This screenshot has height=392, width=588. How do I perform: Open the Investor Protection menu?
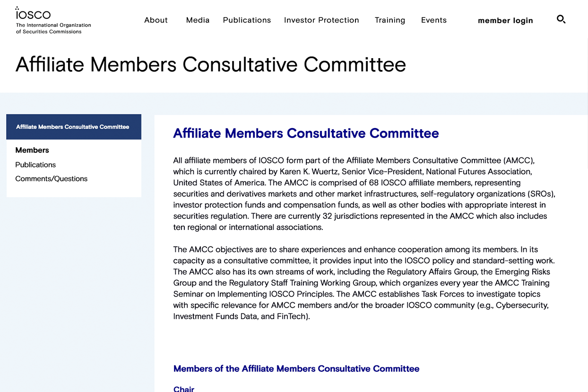[321, 20]
